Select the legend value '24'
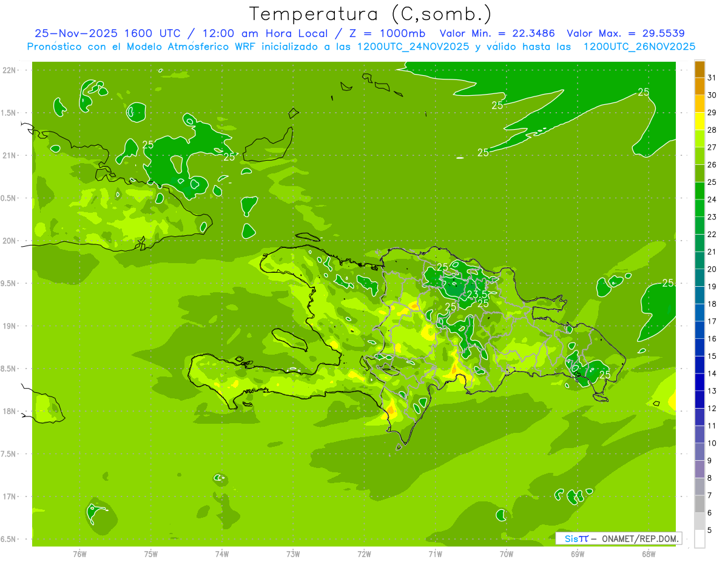728x562 pixels. 712,199
